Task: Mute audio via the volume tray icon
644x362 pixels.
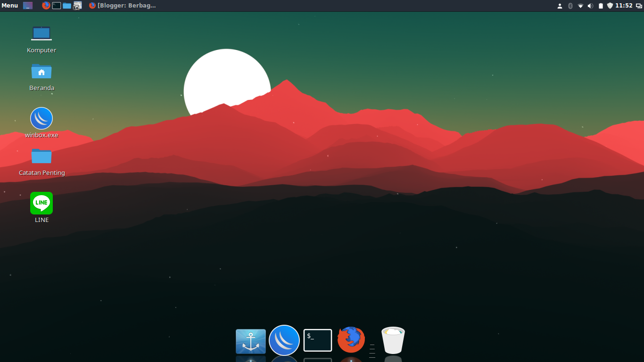Action: coord(590,6)
